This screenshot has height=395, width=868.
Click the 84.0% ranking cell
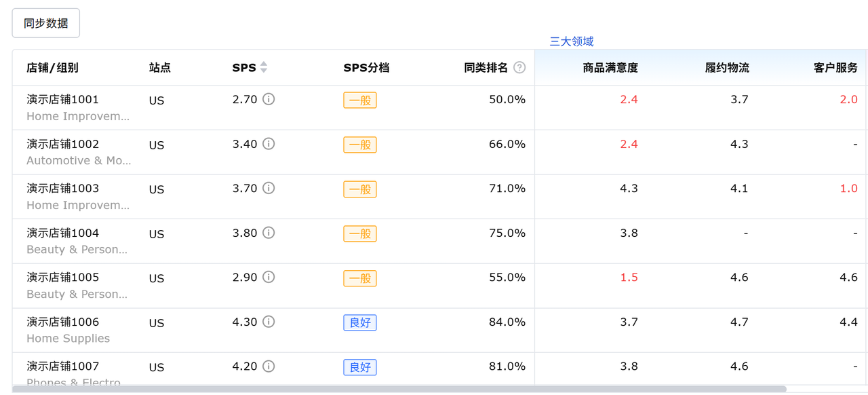point(507,322)
